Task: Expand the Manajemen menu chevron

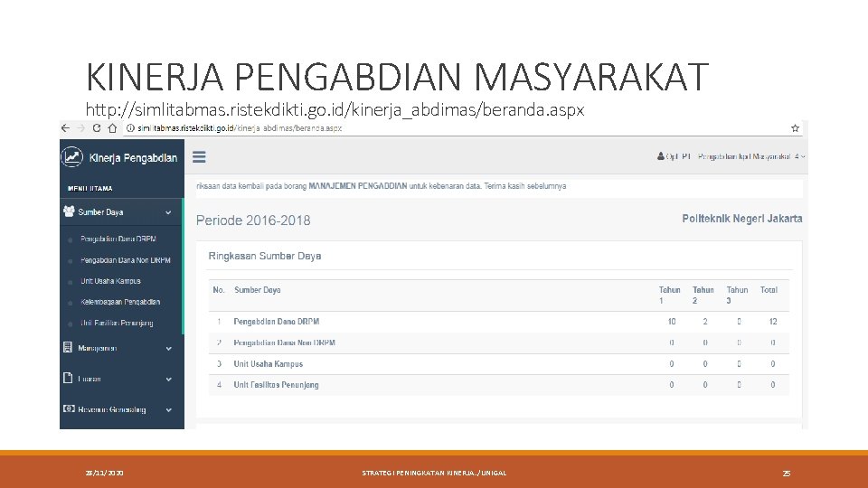Action: click(x=169, y=349)
